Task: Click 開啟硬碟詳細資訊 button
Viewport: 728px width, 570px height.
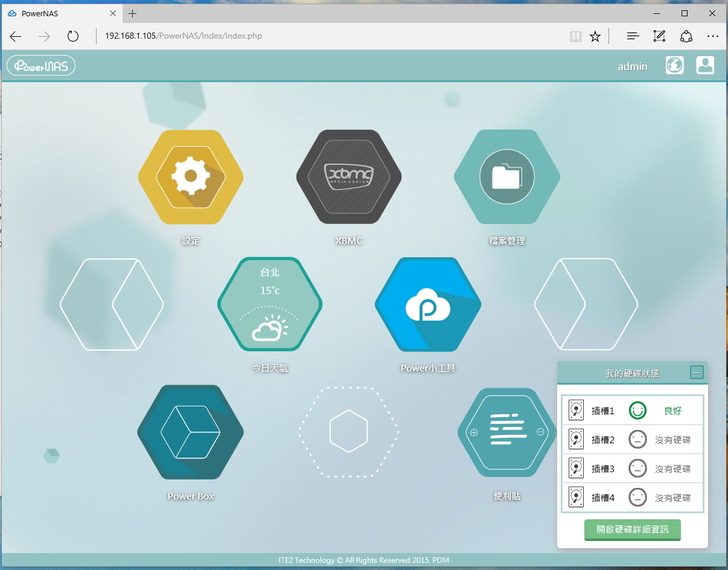Action: point(632,529)
